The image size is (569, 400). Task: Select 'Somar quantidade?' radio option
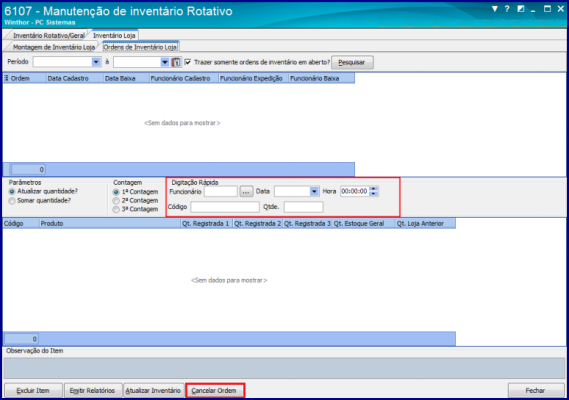coord(12,201)
